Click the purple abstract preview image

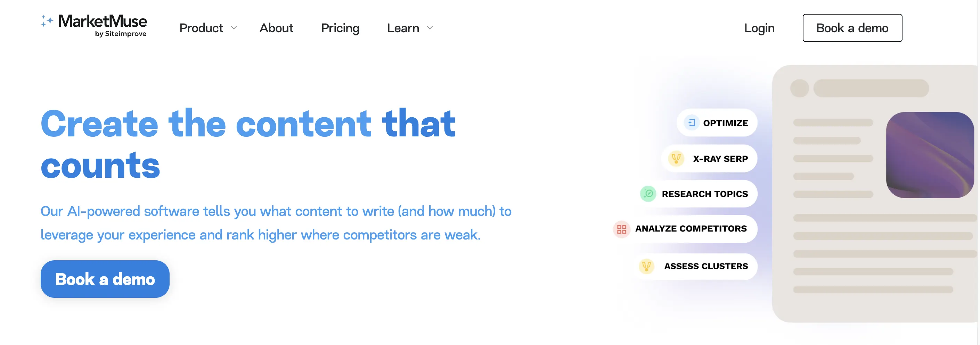pyautogui.click(x=930, y=155)
